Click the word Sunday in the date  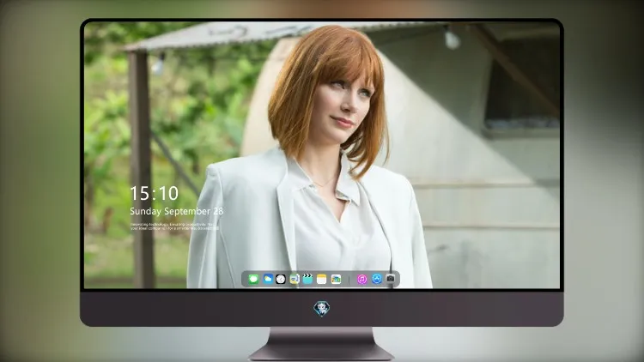coord(145,211)
